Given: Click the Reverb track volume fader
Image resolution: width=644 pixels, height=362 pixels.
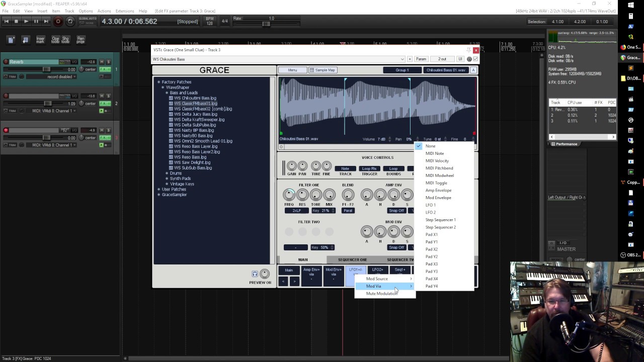Looking at the screenshot, I should click(47, 69).
